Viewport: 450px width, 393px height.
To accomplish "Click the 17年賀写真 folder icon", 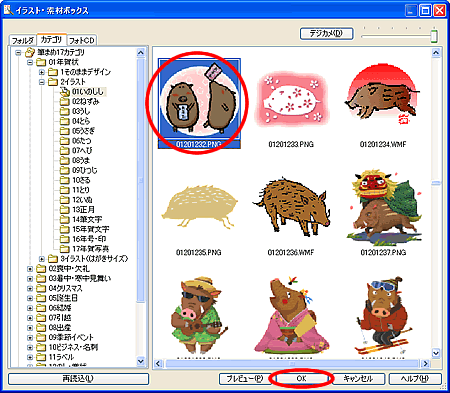I will tap(65, 249).
